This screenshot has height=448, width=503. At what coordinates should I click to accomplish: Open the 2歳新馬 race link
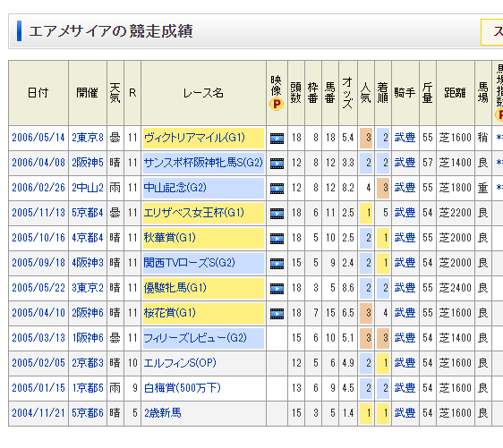(162, 413)
